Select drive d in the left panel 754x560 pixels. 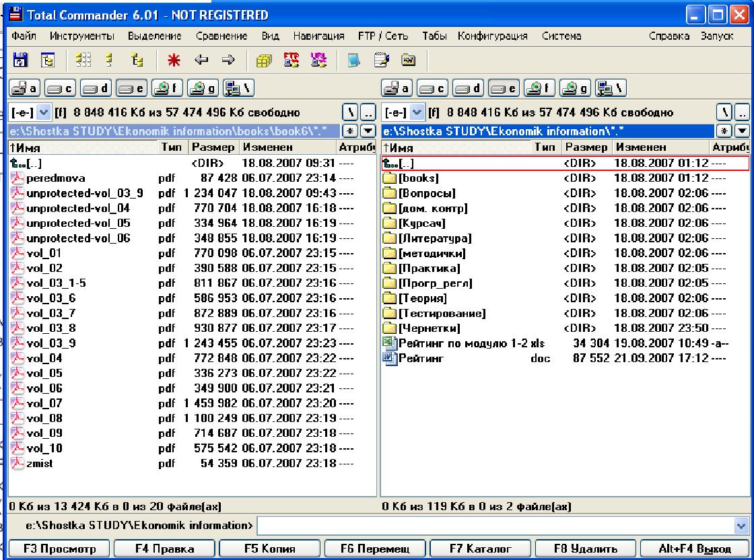click(95, 88)
